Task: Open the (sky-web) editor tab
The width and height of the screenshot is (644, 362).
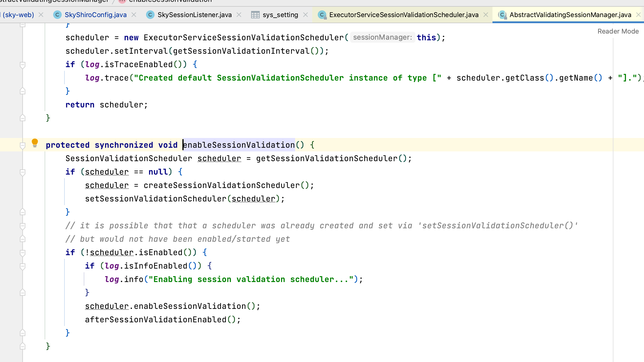Action: coord(18,15)
